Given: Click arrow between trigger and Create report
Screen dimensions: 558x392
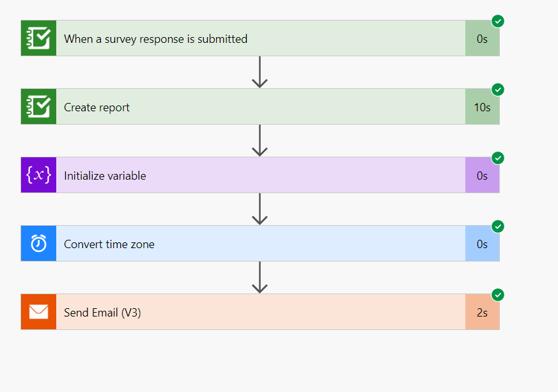Looking at the screenshot, I should [x=260, y=72].
